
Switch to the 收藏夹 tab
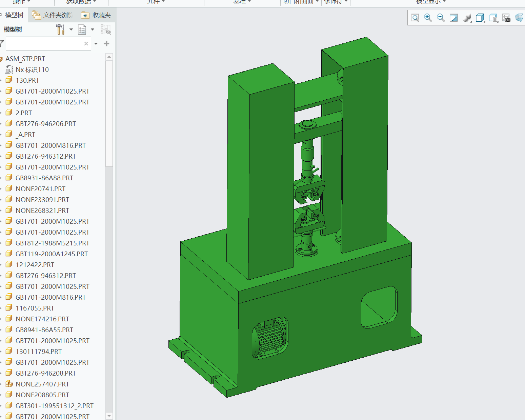point(97,15)
